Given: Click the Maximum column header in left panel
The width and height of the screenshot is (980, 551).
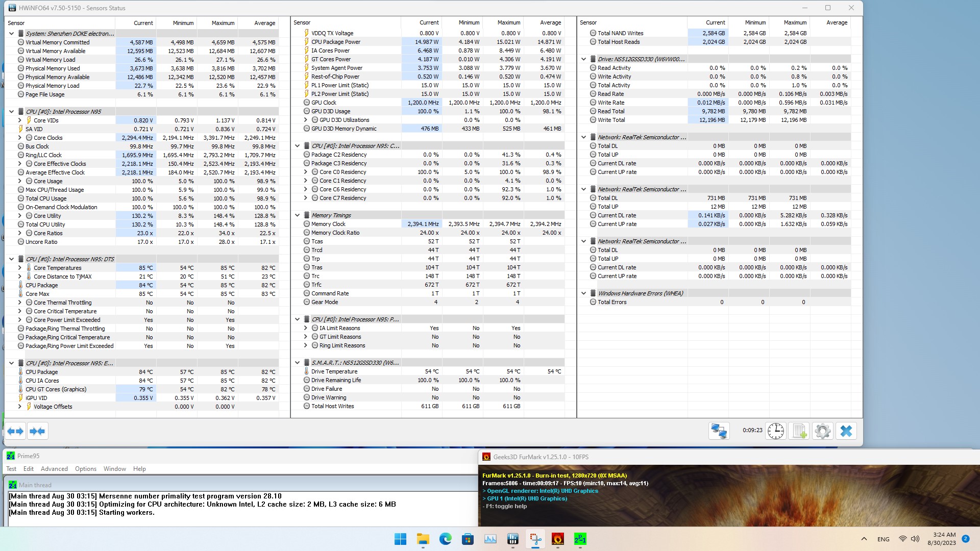Looking at the screenshot, I should [x=223, y=23].
